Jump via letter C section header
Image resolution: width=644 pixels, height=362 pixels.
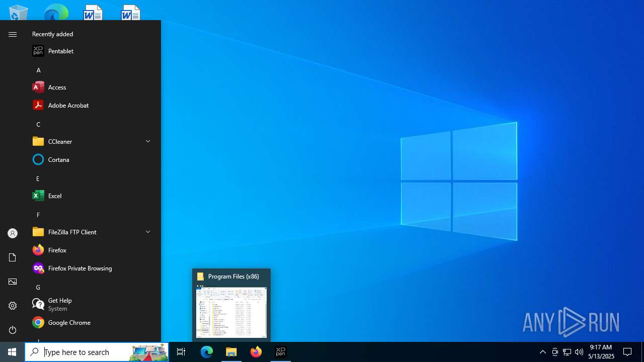[x=38, y=124]
